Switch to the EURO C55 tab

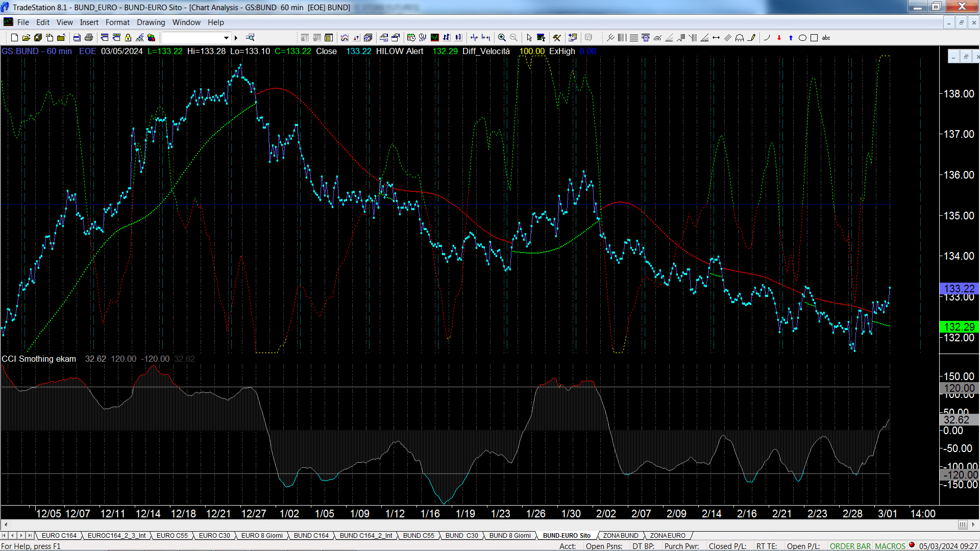[172, 535]
